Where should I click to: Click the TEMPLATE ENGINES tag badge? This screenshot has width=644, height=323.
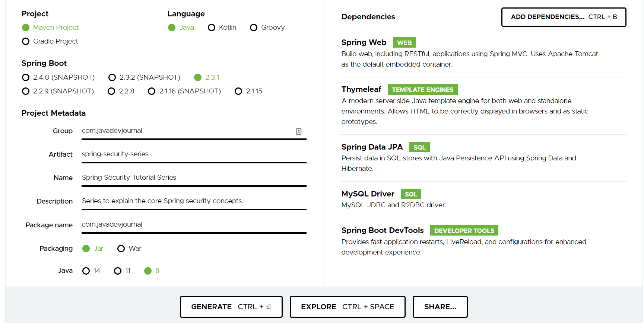[422, 90]
